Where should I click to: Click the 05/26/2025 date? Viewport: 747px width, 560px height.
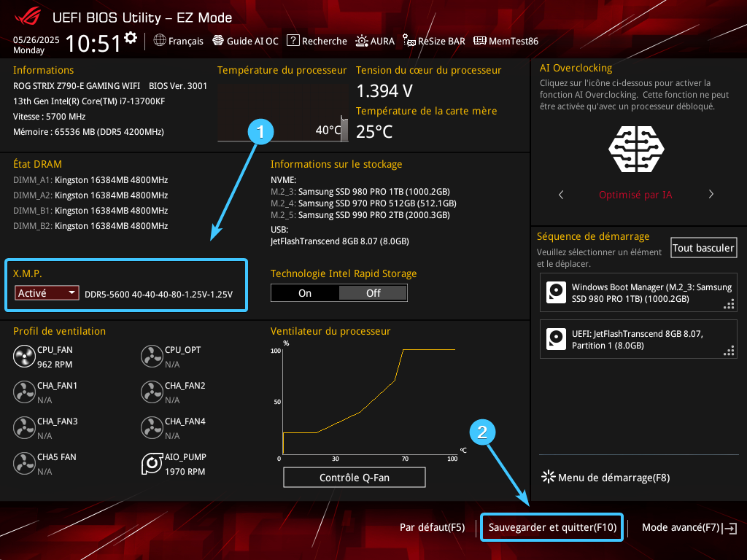pyautogui.click(x=36, y=40)
